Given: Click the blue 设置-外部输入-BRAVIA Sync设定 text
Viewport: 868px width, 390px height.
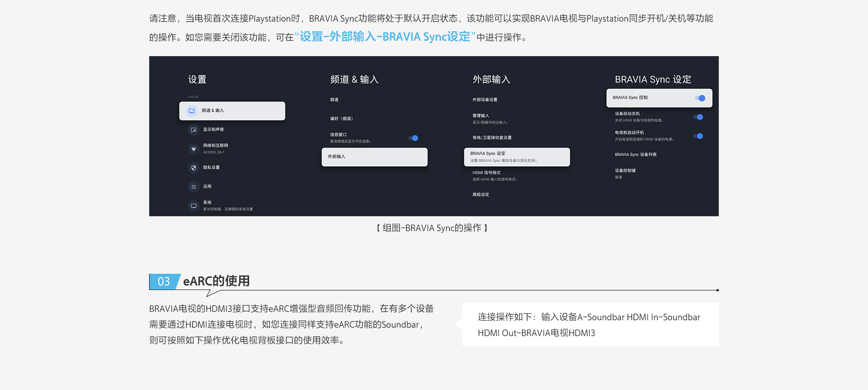Looking at the screenshot, I should pos(385,37).
